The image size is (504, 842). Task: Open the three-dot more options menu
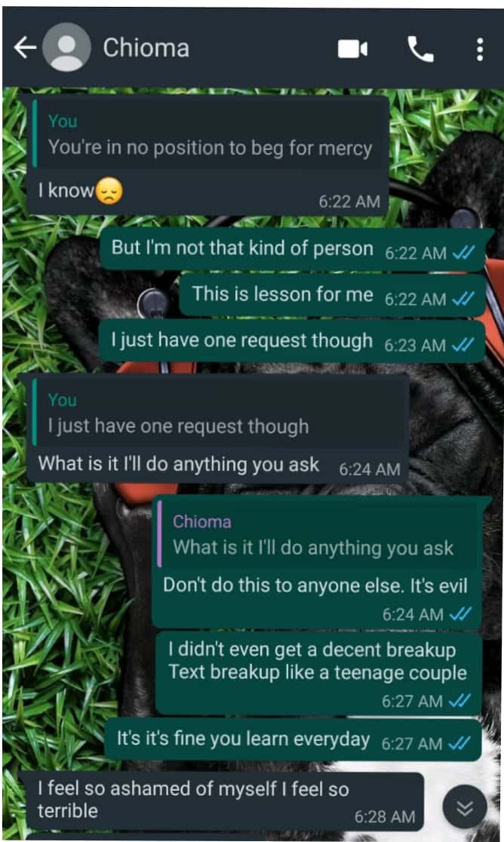coord(480,49)
